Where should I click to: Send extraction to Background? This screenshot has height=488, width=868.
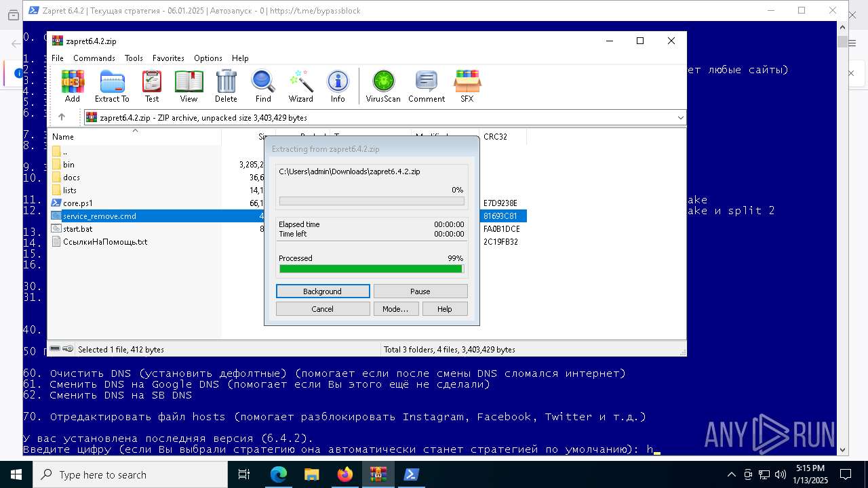tap(323, 291)
